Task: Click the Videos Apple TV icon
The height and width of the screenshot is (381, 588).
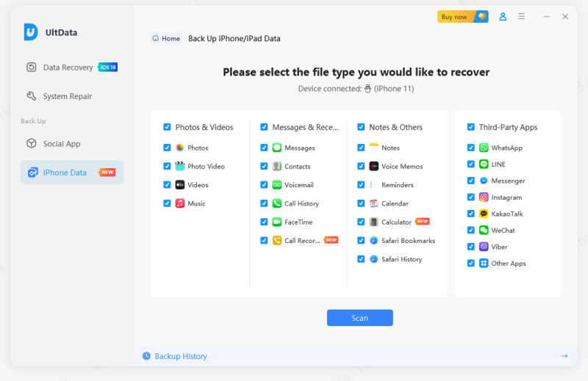Action: pos(180,185)
